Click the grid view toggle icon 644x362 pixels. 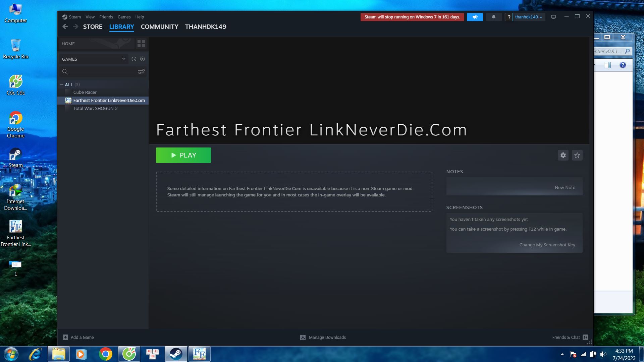click(x=141, y=43)
